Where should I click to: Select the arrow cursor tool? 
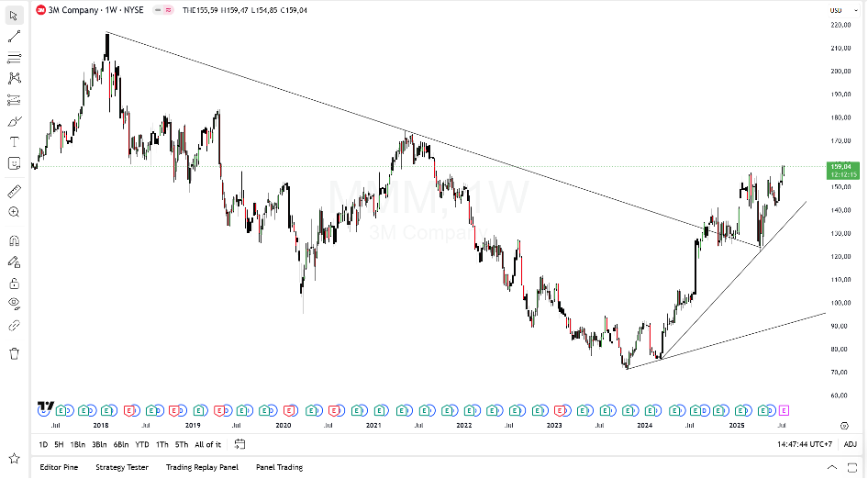click(14, 16)
